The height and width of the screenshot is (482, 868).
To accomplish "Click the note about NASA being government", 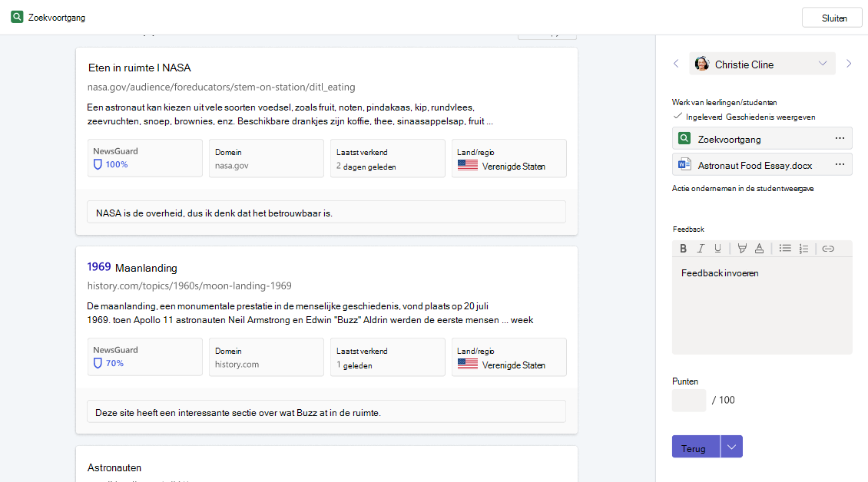I will pyautogui.click(x=326, y=213).
